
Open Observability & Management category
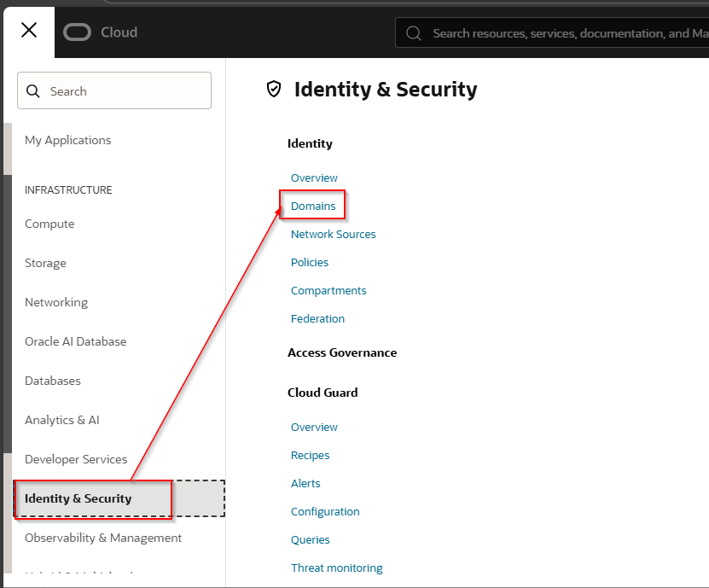point(103,538)
